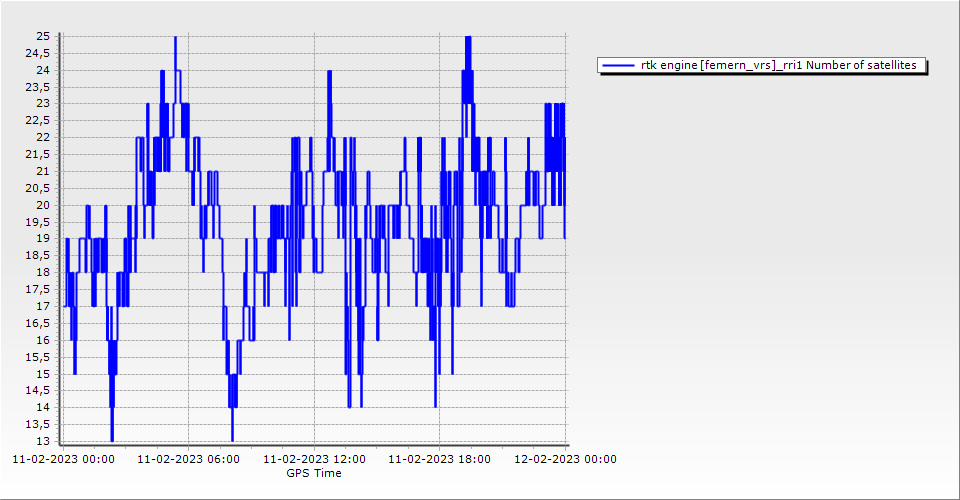Click the '21' y-axis tick label

tap(43, 171)
